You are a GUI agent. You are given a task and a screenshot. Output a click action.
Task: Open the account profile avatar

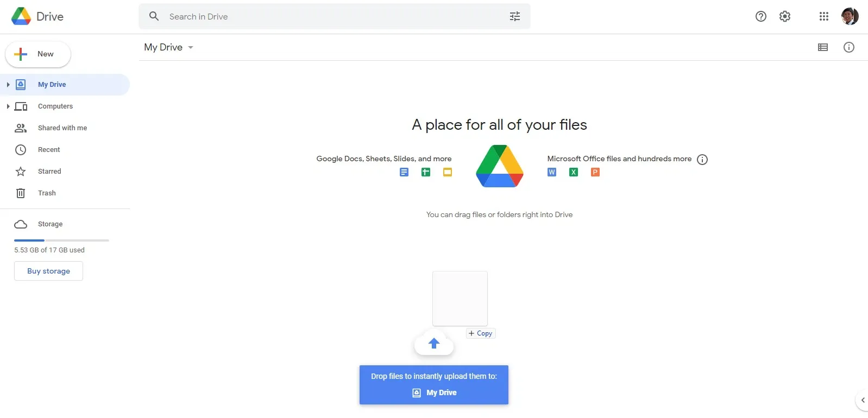(x=850, y=16)
